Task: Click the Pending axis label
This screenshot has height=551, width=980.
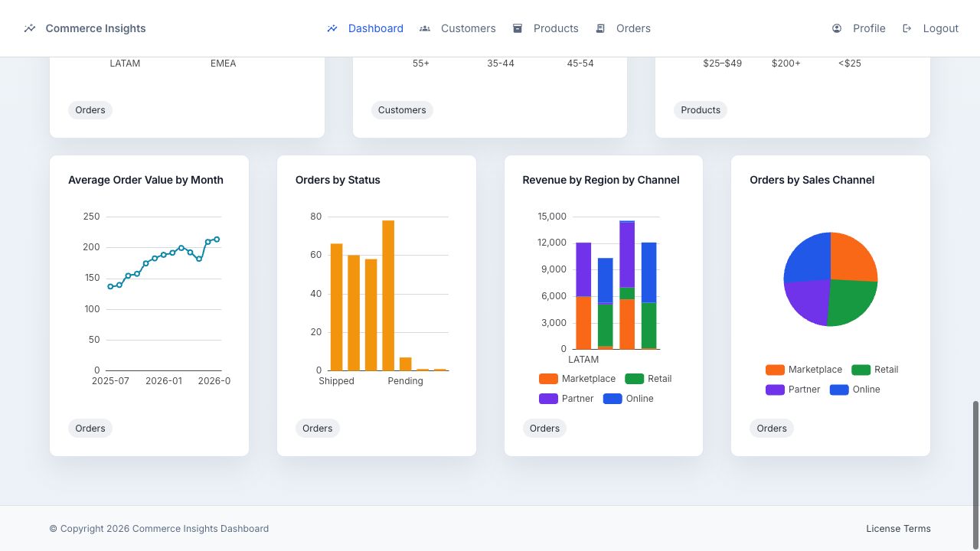Action: [x=405, y=381]
